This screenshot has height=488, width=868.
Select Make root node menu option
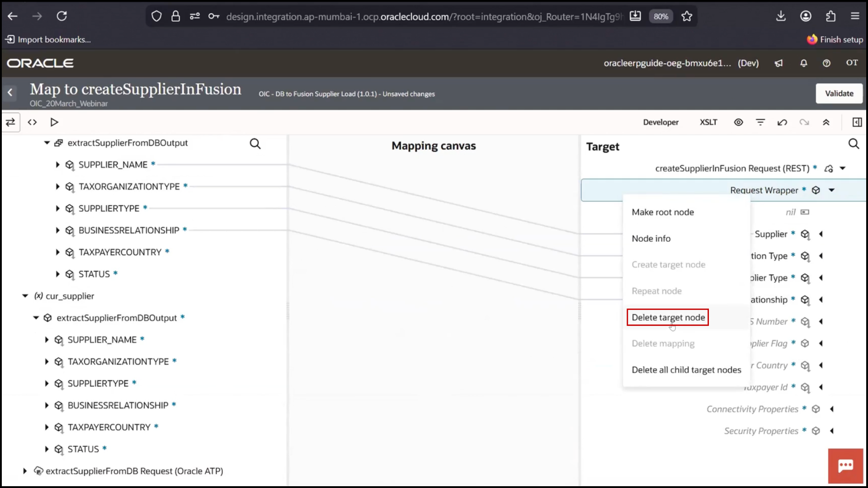click(663, 212)
